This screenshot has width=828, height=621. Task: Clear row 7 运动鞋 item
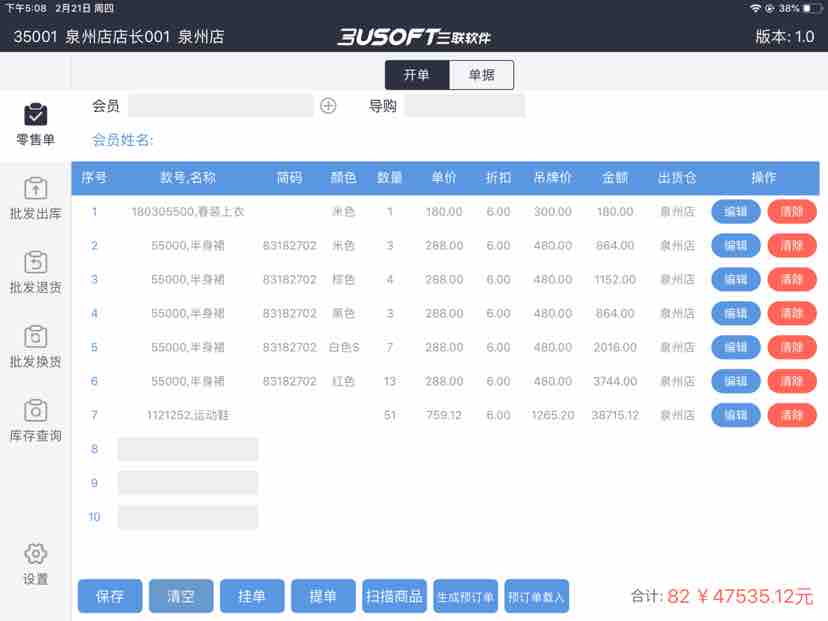792,415
